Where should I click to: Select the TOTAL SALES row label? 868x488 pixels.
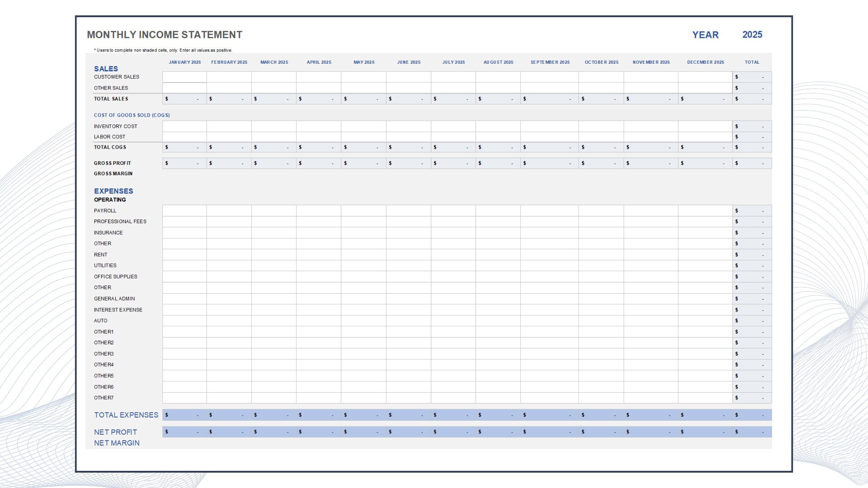point(111,99)
